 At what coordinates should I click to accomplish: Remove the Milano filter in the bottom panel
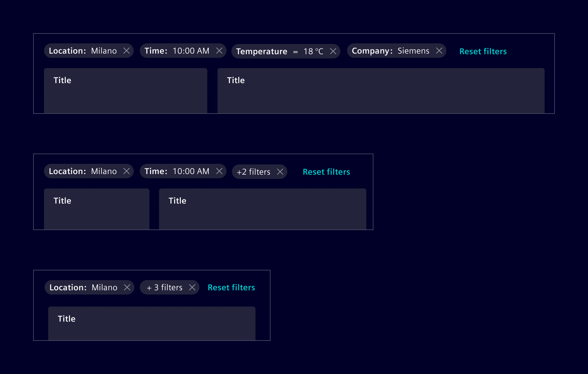coord(127,287)
